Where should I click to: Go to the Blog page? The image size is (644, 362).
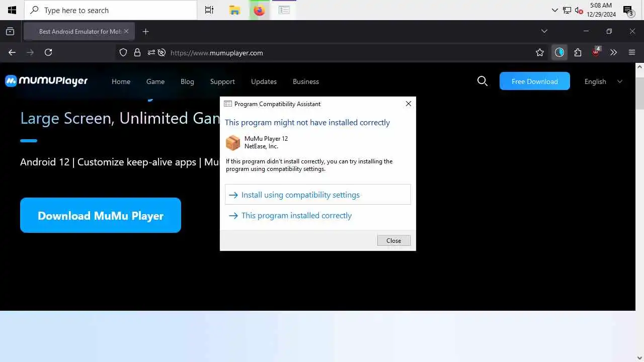187,81
